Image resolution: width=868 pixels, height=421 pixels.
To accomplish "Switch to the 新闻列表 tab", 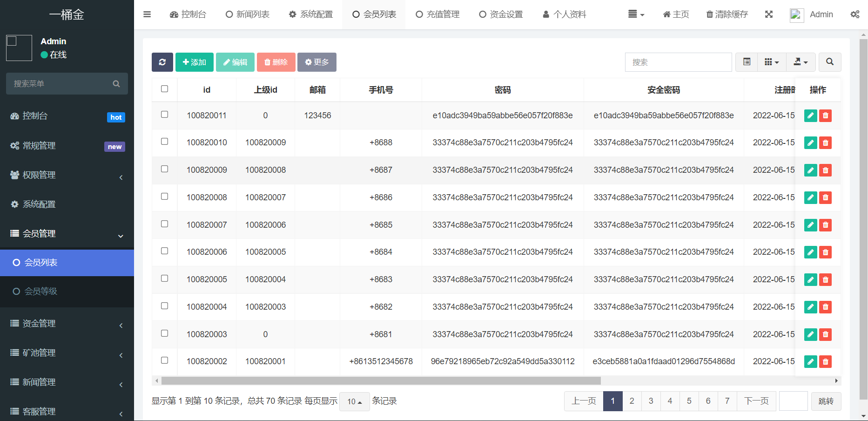I will tap(248, 14).
